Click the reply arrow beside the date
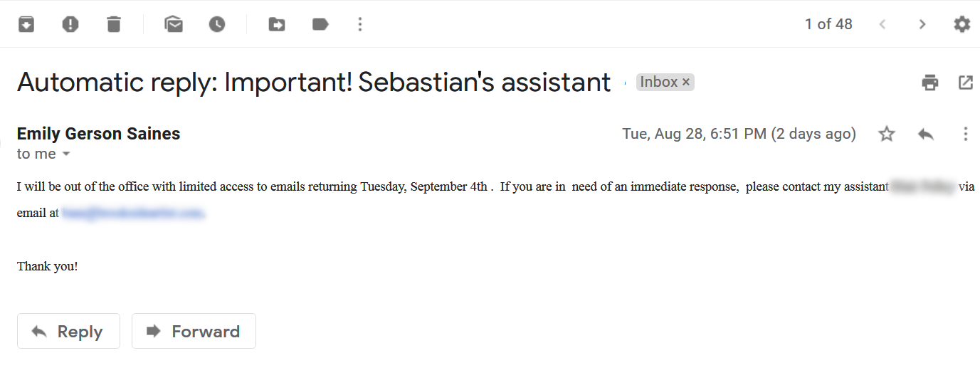 click(x=926, y=134)
